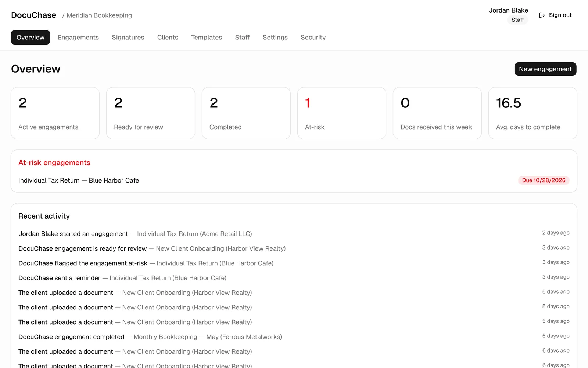Screen dimensions: 588x368
Task: Click the DocuChase logo text
Action: (x=34, y=15)
